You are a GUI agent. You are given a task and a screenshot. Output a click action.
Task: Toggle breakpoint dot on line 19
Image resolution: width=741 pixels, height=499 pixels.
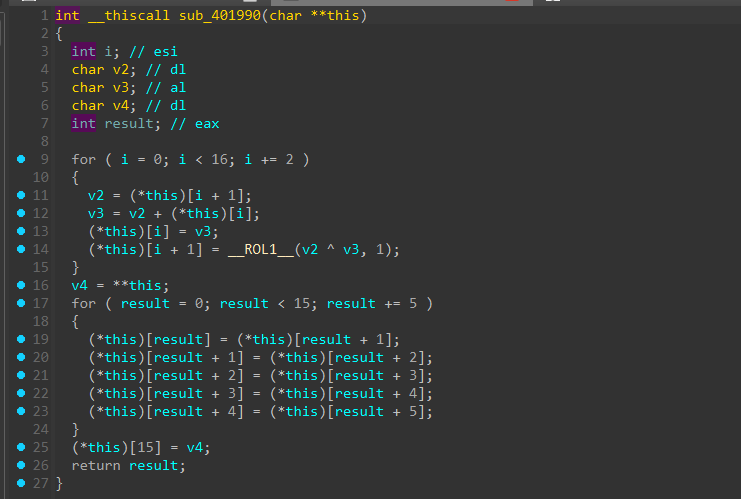click(21, 339)
